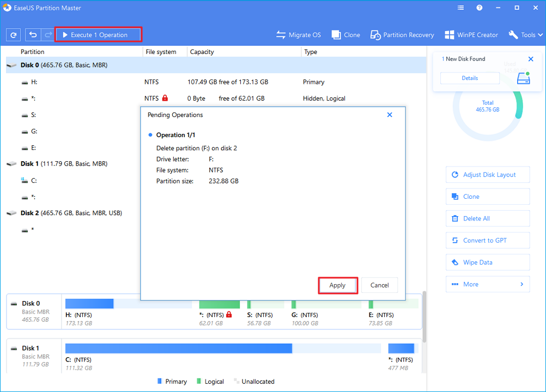The width and height of the screenshot is (546, 392).
Task: Select Adjust Disk Layout
Action: pyautogui.click(x=488, y=175)
